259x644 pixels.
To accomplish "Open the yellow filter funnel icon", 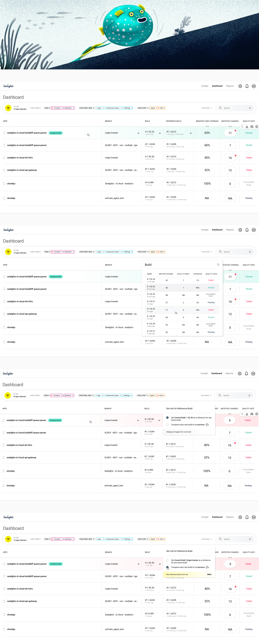I will (8, 108).
